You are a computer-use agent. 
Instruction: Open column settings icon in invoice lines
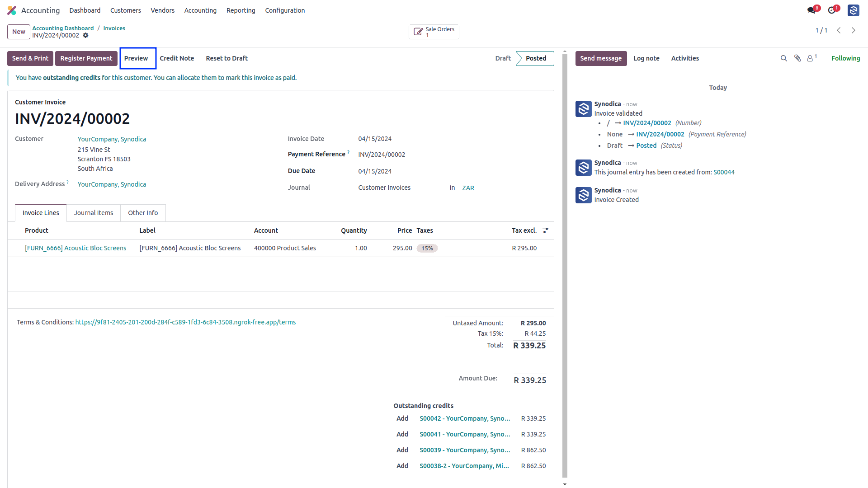[546, 230]
